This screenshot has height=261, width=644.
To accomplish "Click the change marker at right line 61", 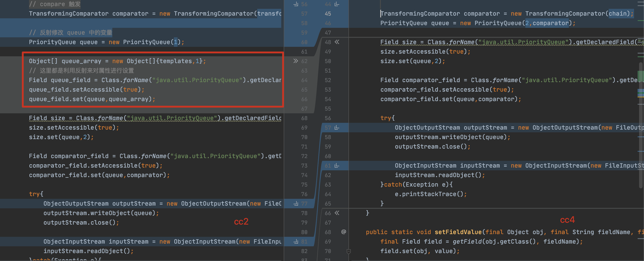I will point(337,166).
